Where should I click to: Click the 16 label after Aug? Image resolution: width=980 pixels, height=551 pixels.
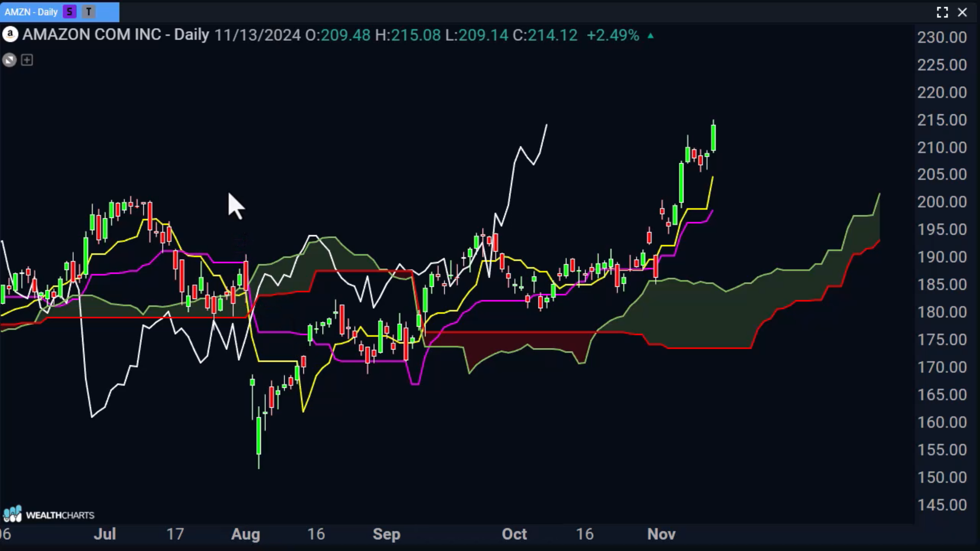coord(316,534)
